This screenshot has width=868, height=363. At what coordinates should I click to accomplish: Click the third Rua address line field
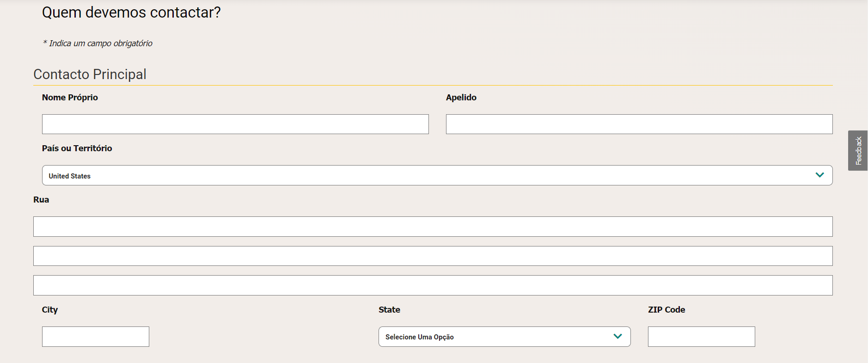433,285
